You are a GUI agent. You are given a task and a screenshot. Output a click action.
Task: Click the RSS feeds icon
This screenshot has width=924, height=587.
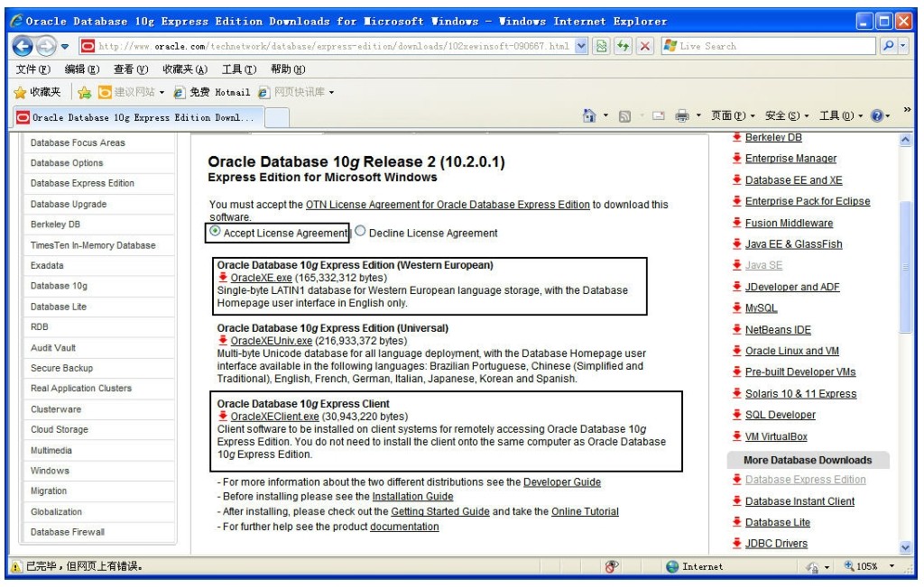coord(624,116)
